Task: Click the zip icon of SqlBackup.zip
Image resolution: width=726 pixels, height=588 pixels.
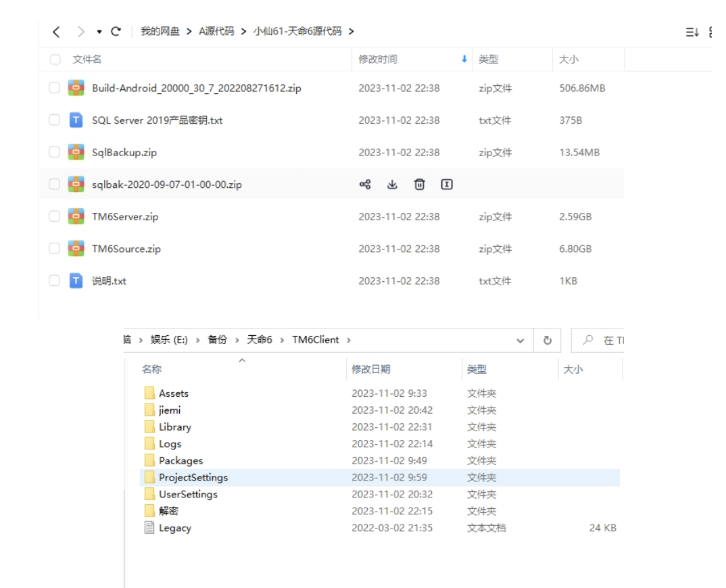Action: click(x=76, y=152)
